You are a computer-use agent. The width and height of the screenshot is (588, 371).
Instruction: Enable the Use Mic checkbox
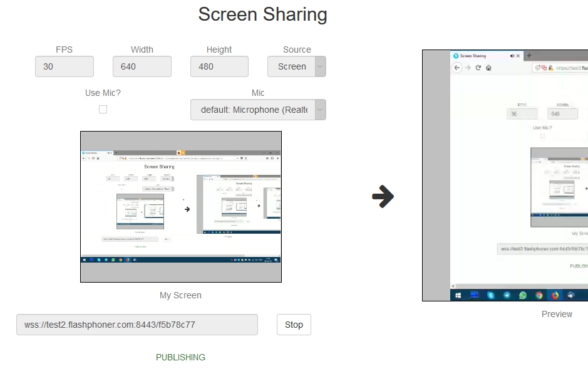pos(103,110)
